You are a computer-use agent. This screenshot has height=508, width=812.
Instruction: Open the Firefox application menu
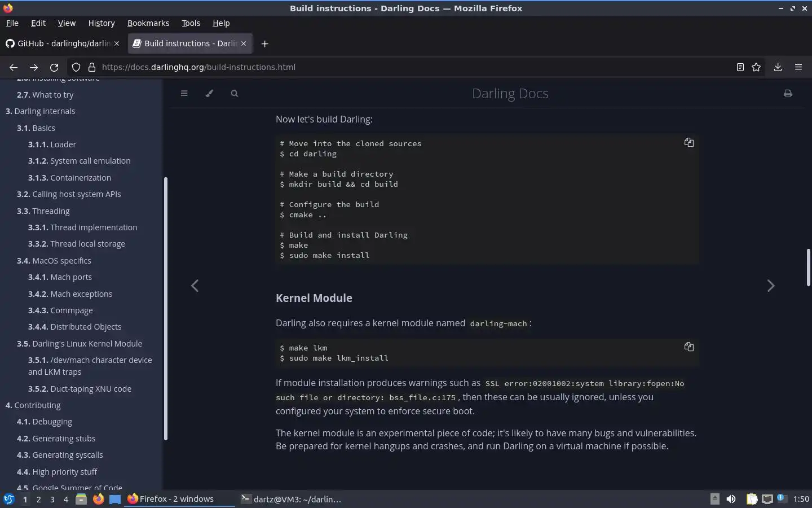[x=798, y=67]
